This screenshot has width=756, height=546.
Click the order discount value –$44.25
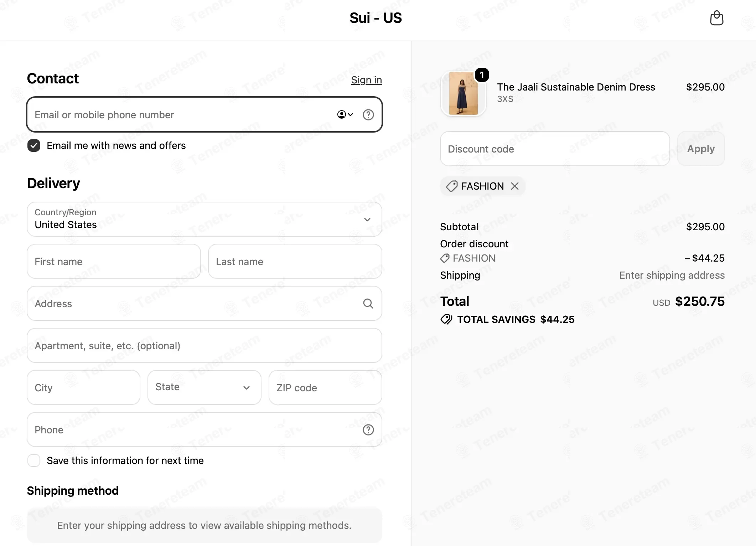[704, 258]
